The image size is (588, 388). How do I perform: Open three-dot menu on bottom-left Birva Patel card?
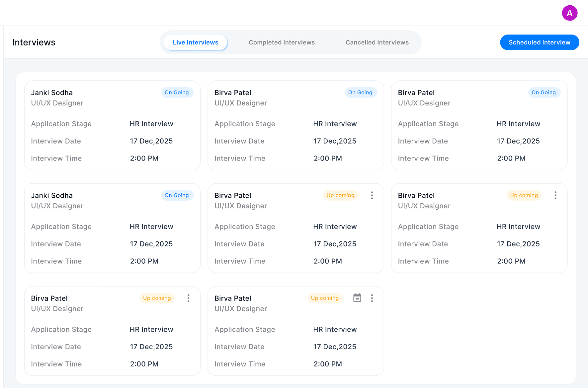coord(188,298)
